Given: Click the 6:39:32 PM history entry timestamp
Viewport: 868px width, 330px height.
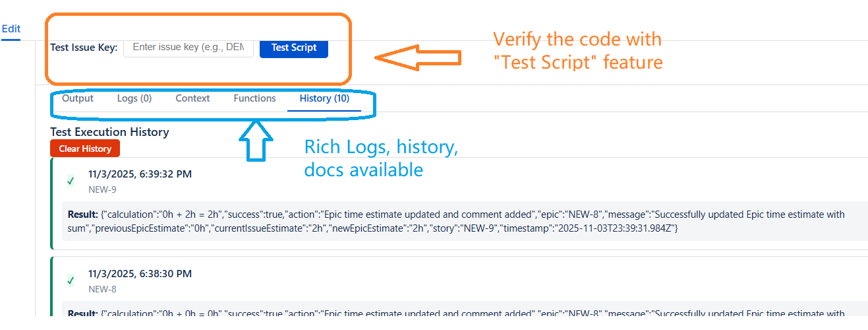Looking at the screenshot, I should click(140, 174).
